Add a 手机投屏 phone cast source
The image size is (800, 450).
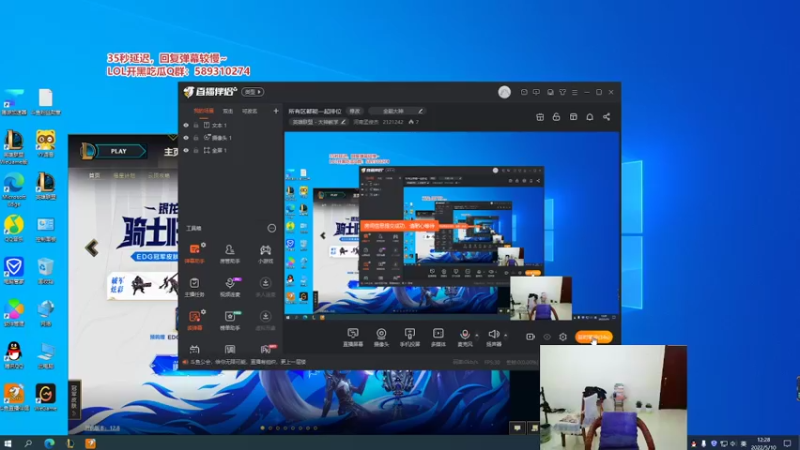[410, 337]
